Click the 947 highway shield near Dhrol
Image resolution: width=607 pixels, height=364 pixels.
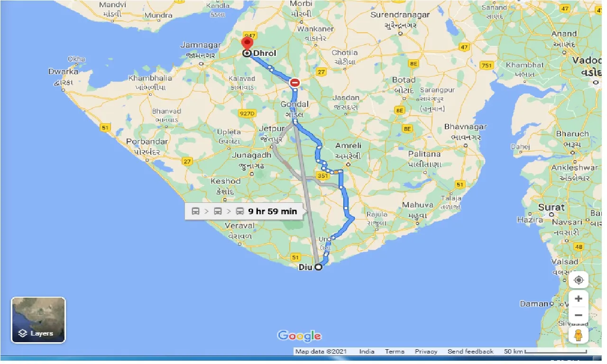250,35
